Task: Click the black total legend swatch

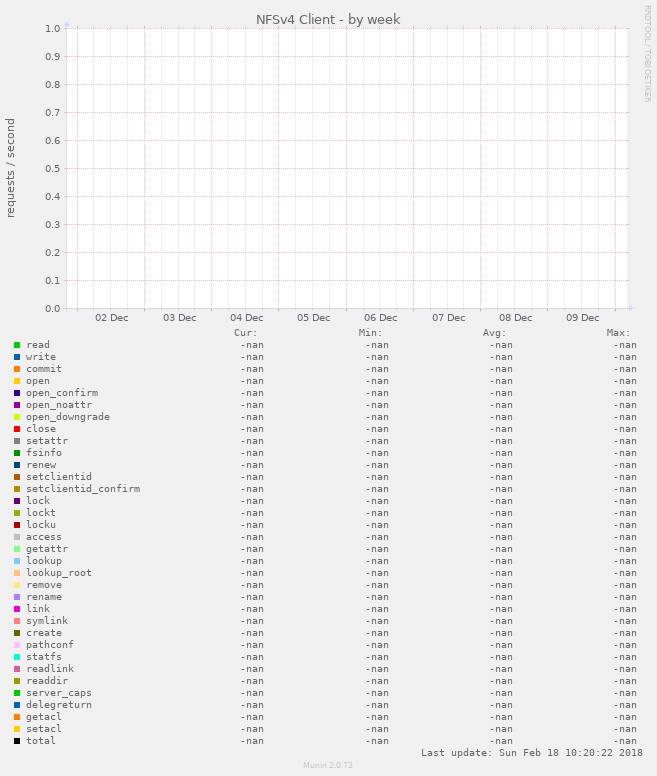Action: click(x=17, y=741)
